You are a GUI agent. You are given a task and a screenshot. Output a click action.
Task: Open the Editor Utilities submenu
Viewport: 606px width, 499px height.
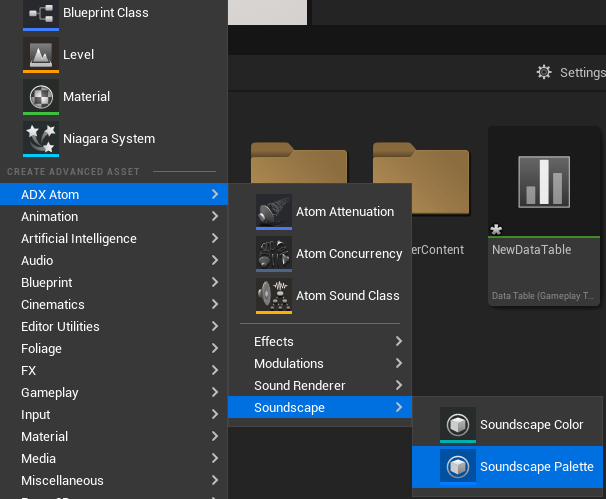click(x=114, y=327)
